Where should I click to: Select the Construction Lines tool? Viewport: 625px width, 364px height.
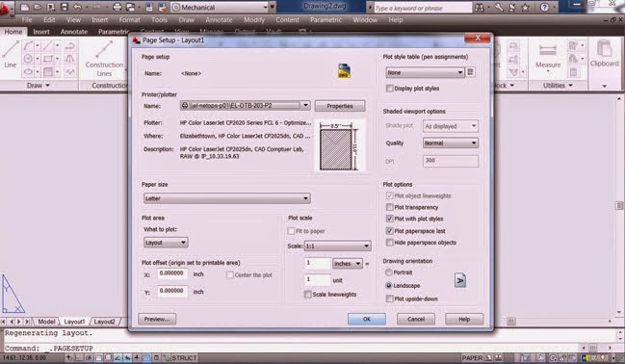104,59
